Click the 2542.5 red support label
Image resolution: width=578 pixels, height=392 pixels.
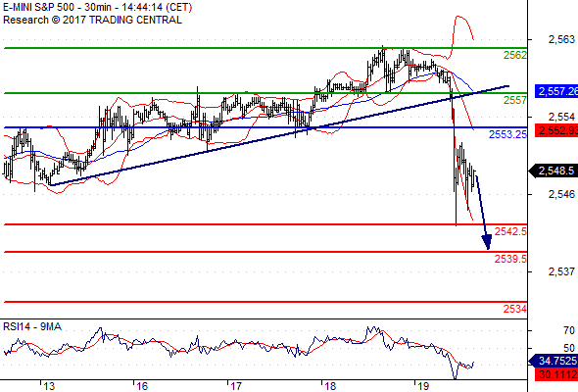510,231
